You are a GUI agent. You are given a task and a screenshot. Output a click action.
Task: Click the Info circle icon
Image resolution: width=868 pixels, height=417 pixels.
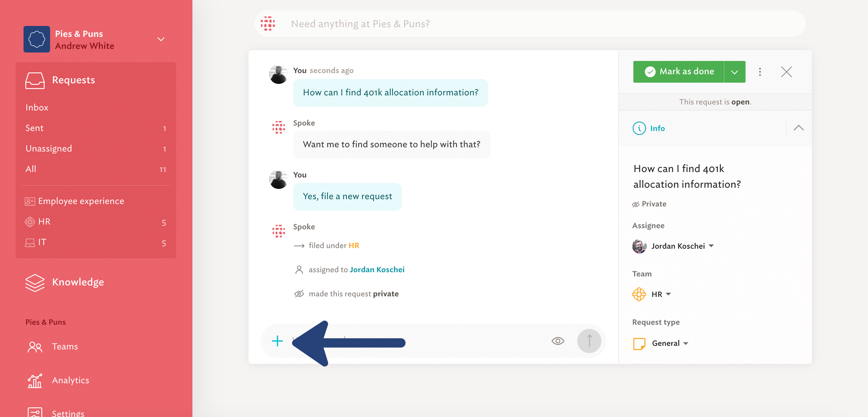[x=639, y=128]
